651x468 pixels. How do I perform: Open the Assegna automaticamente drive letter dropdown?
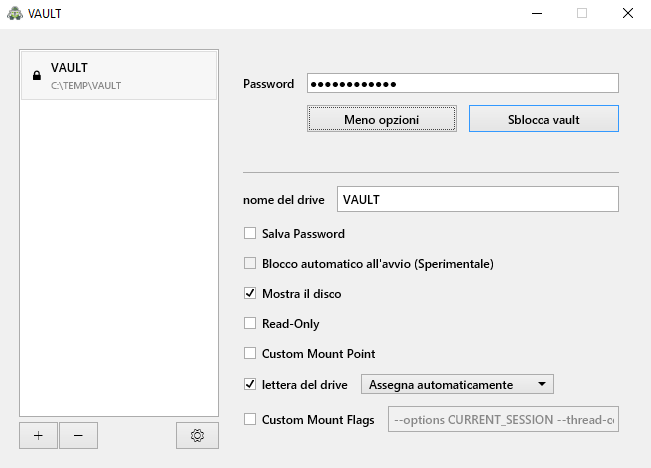pos(457,384)
